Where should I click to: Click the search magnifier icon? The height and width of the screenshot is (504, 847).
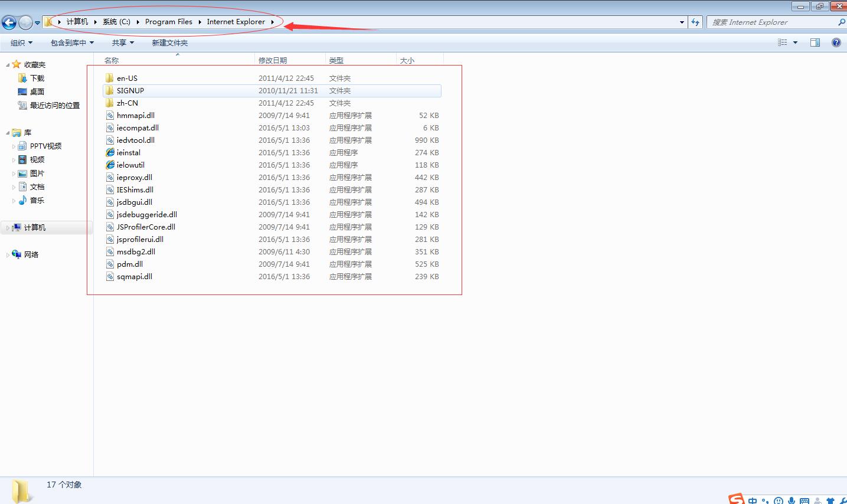click(x=841, y=22)
